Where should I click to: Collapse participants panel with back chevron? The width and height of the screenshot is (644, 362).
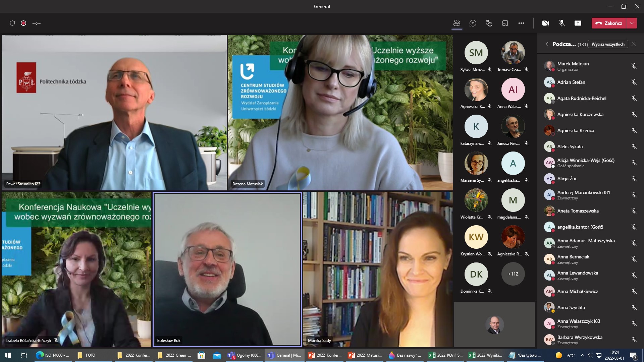click(x=547, y=44)
